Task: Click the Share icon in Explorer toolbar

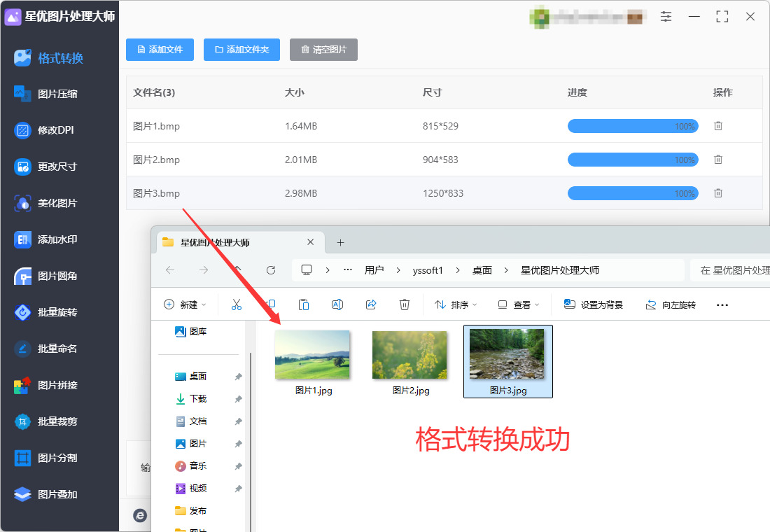Action: tap(371, 304)
